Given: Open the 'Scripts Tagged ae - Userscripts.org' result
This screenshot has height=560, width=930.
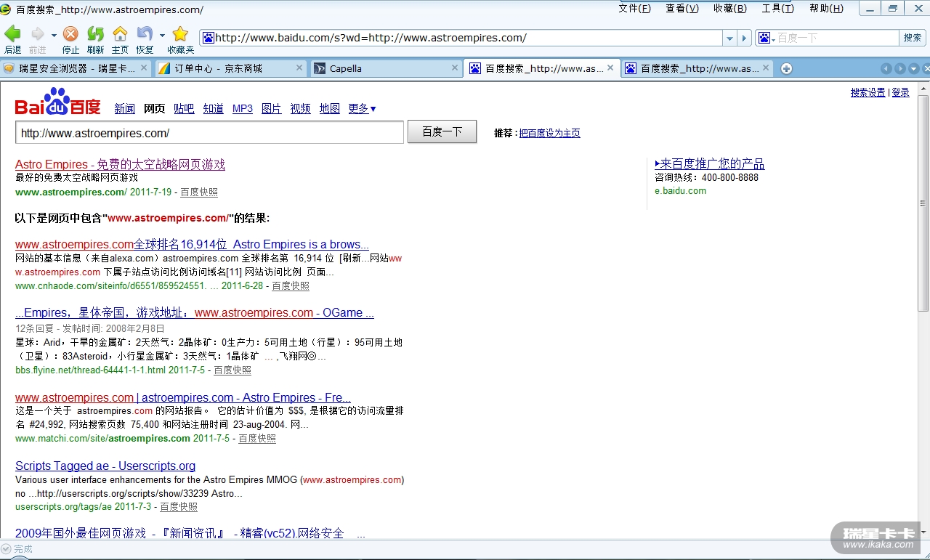Looking at the screenshot, I should 105,466.
